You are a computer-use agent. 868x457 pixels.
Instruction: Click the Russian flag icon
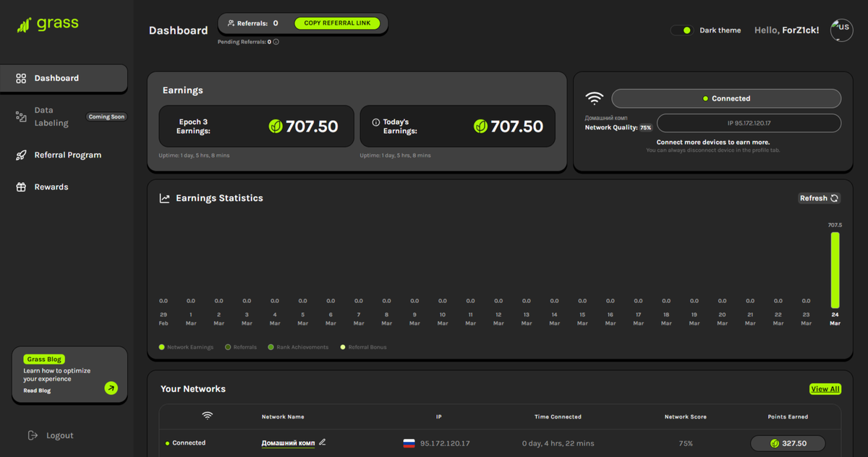[x=409, y=443]
